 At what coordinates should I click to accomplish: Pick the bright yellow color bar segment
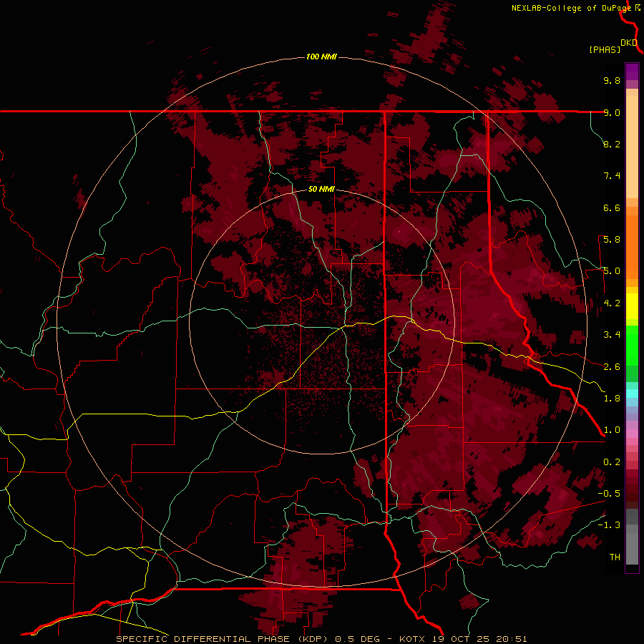tap(632, 306)
